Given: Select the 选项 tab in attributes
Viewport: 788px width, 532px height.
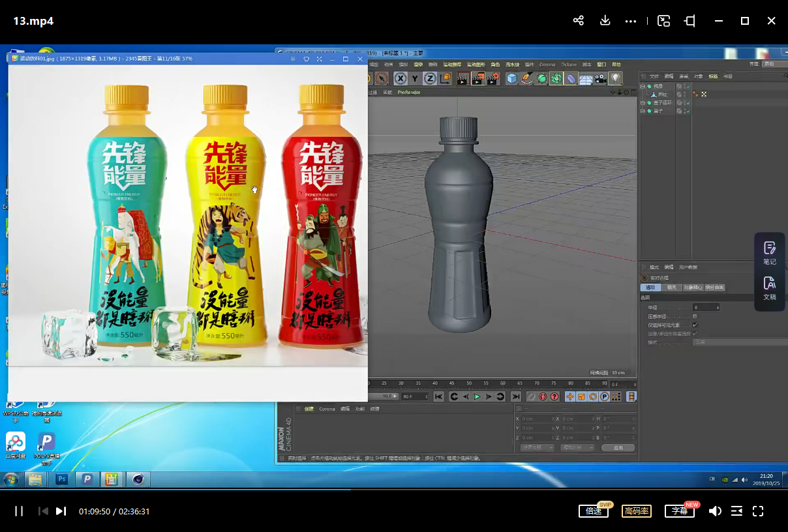Looking at the screenshot, I should (x=650, y=288).
